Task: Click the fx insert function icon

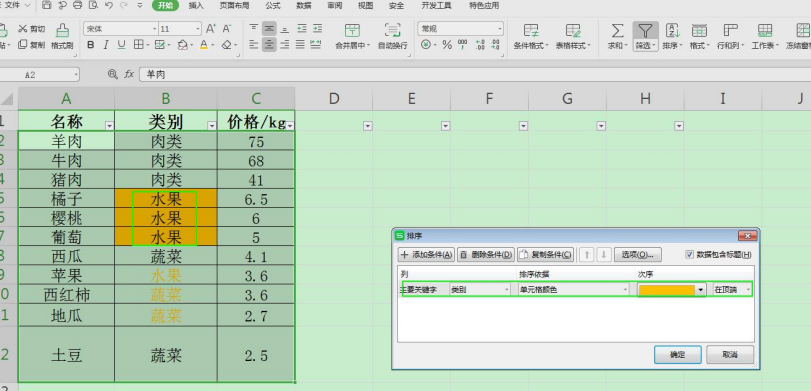Action: [x=129, y=74]
